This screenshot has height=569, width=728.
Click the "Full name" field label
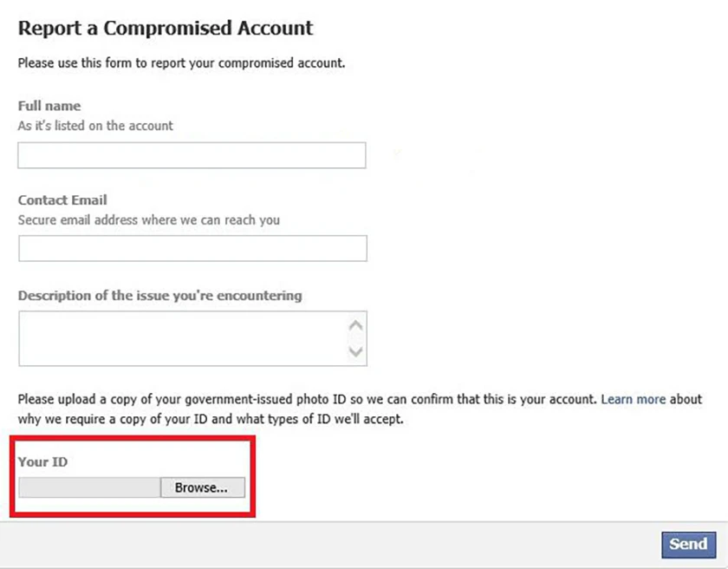[49, 106]
